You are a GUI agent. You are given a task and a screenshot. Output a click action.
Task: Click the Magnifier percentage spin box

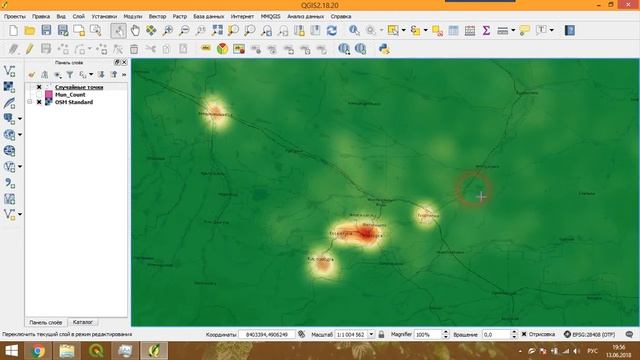431,334
